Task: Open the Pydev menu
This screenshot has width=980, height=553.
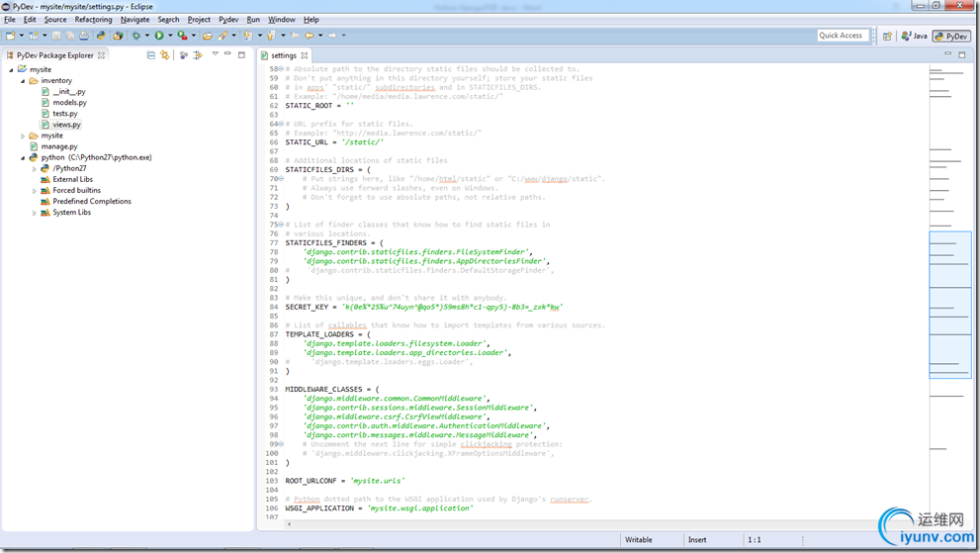Action: [x=228, y=20]
